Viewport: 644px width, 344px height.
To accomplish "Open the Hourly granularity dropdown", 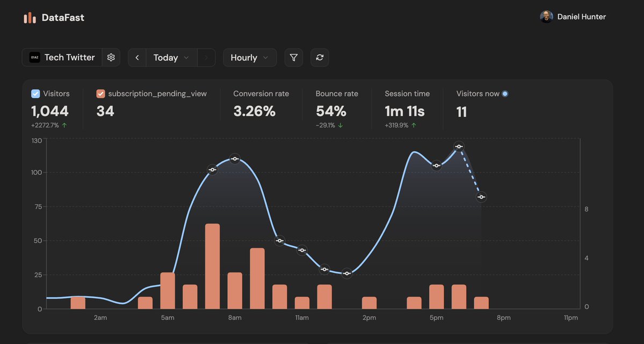I will pos(249,57).
